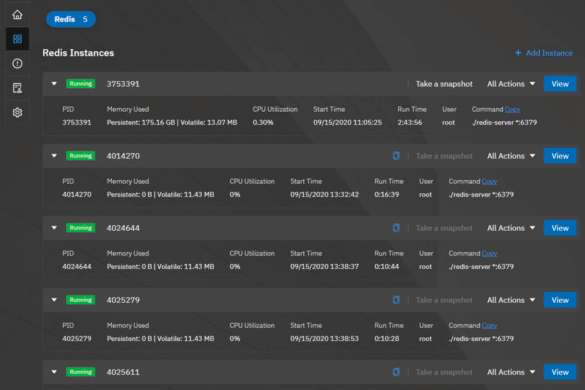Click run time 0:10:28
The image size is (585, 390).
pyautogui.click(x=387, y=338)
